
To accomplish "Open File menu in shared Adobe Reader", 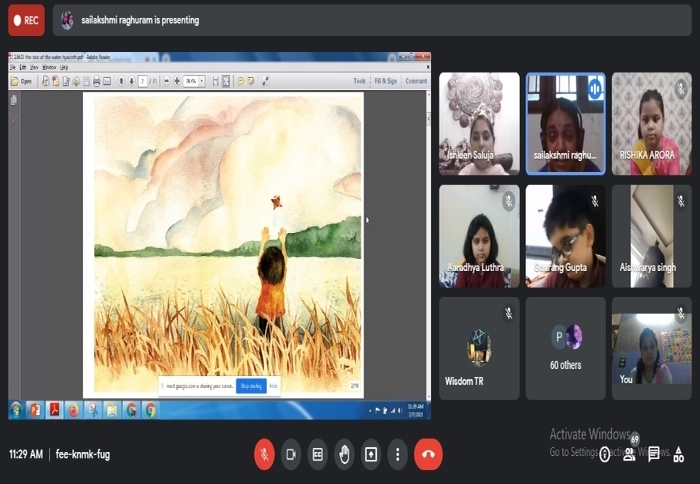I will click(12, 67).
